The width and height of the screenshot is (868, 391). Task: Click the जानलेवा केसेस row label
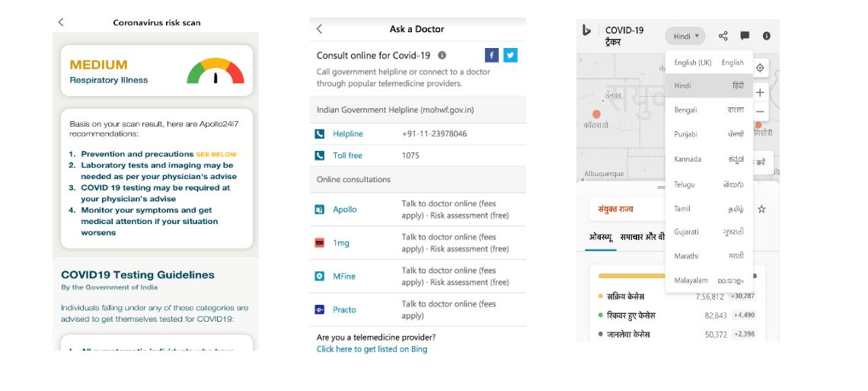628,335
